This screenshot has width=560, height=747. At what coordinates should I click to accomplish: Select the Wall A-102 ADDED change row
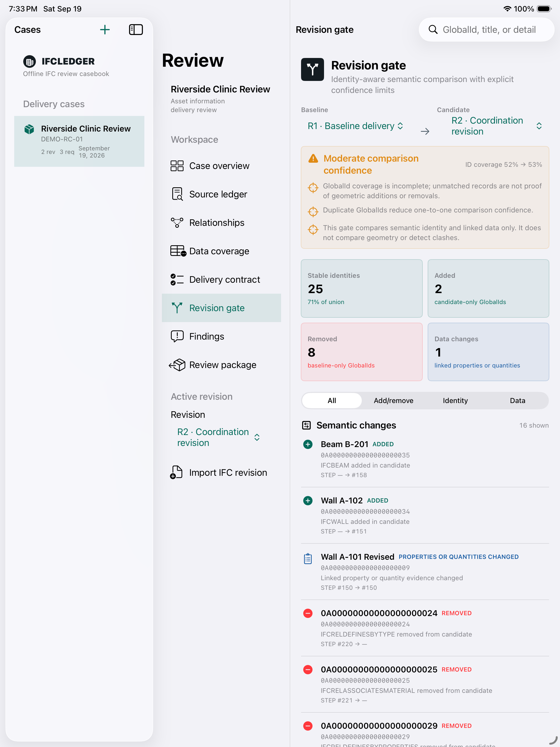click(x=425, y=515)
